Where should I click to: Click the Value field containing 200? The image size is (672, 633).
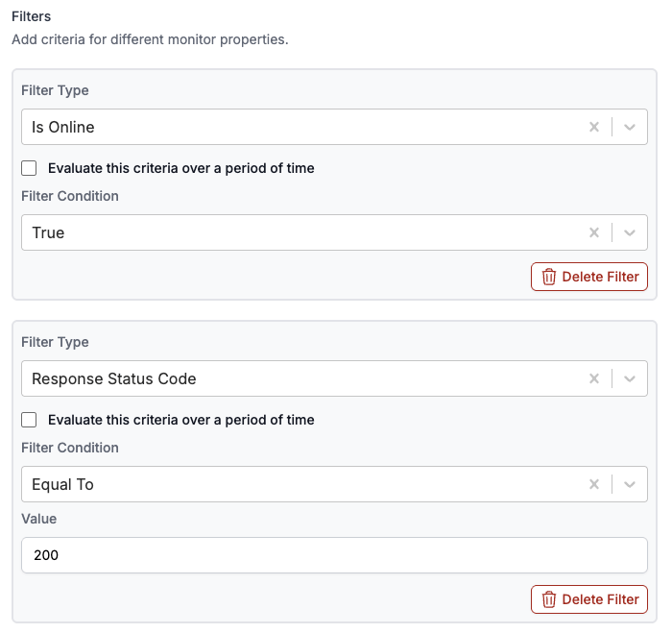pos(334,555)
